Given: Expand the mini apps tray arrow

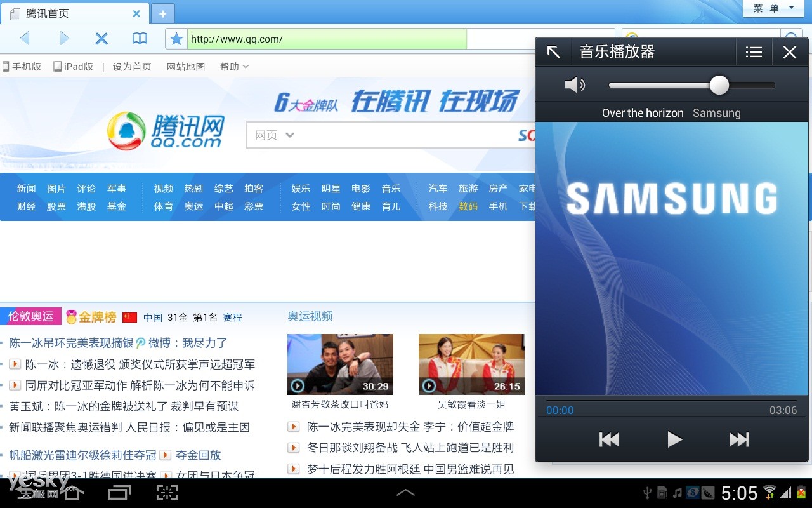Looking at the screenshot, I should (x=405, y=492).
